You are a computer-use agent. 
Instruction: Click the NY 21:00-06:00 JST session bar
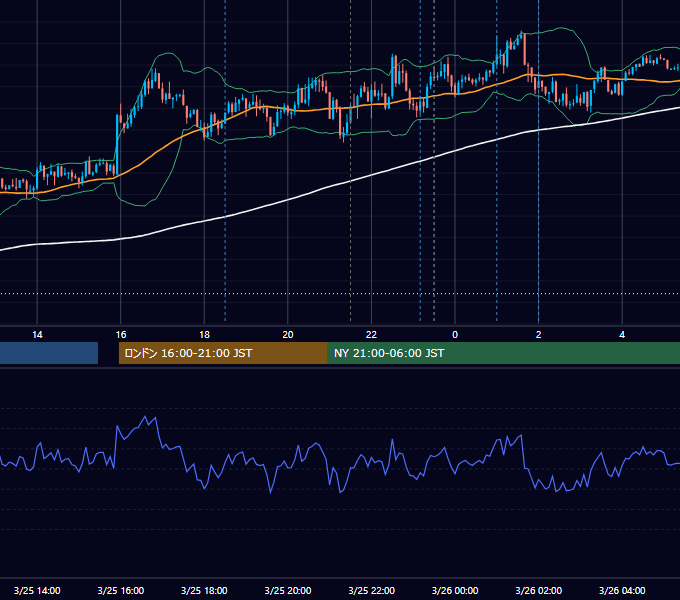[x=503, y=353]
